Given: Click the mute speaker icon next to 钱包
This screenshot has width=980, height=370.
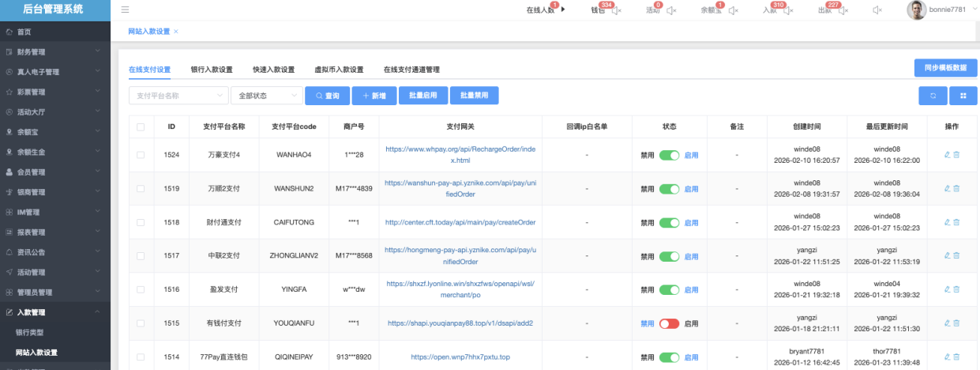Looking at the screenshot, I should (x=617, y=10).
